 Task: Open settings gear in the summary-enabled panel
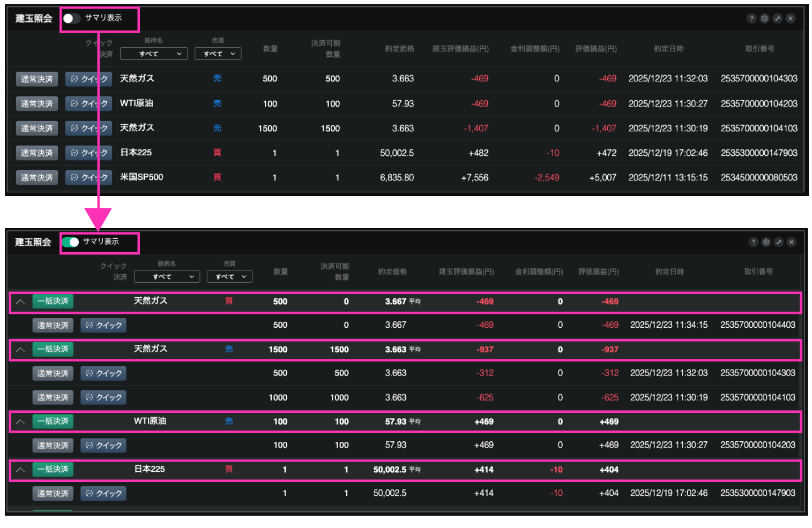coord(766,242)
